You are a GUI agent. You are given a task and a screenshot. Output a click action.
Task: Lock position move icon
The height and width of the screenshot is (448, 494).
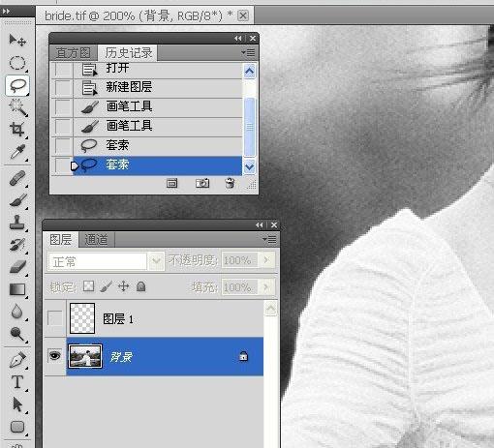pyautogui.click(x=123, y=286)
